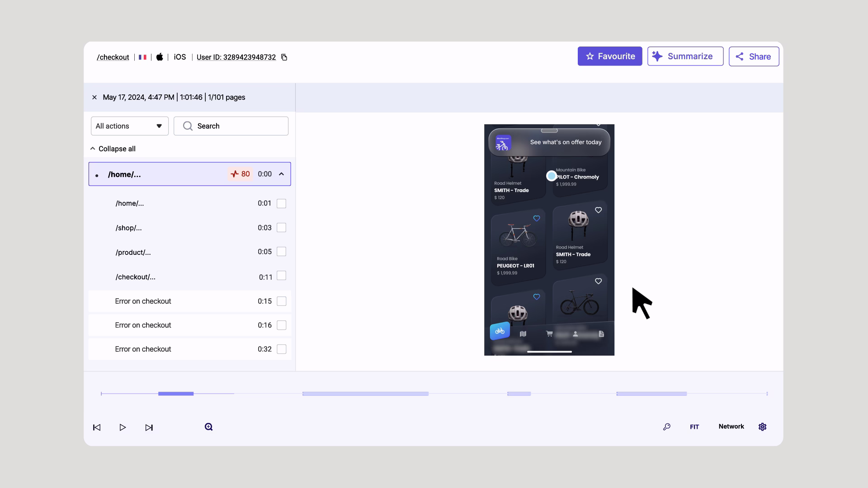The height and width of the screenshot is (488, 868).
Task: Click the copy User ID icon
Action: tap(284, 57)
